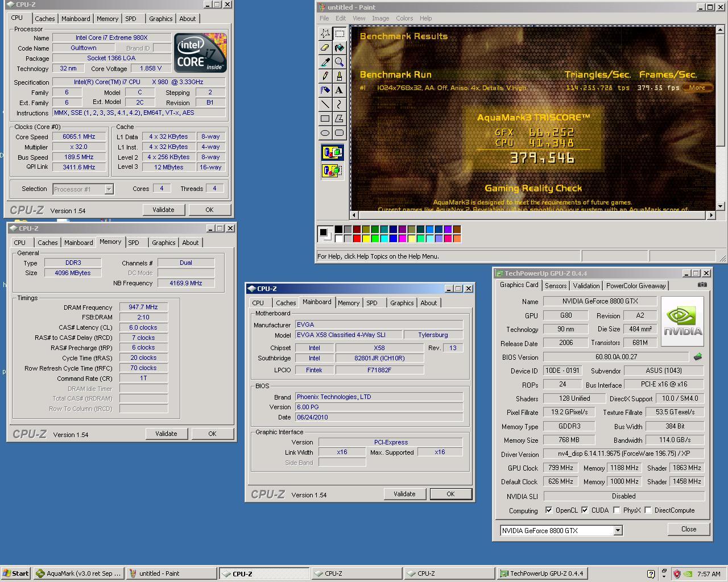Viewport: 728px width, 582px height.
Task: Open the Windows Start menu
Action: pyautogui.click(x=16, y=573)
